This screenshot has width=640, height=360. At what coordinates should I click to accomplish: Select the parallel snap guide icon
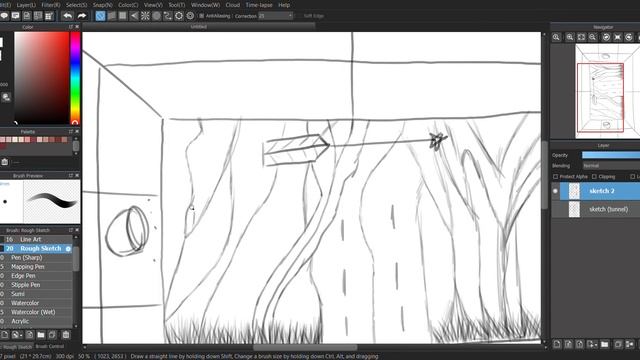pyautogui.click(x=111, y=16)
